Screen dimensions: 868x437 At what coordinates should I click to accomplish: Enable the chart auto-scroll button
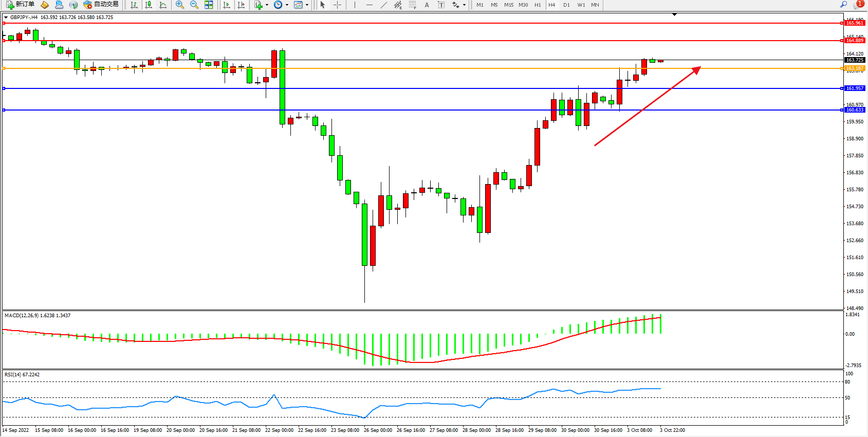click(227, 5)
